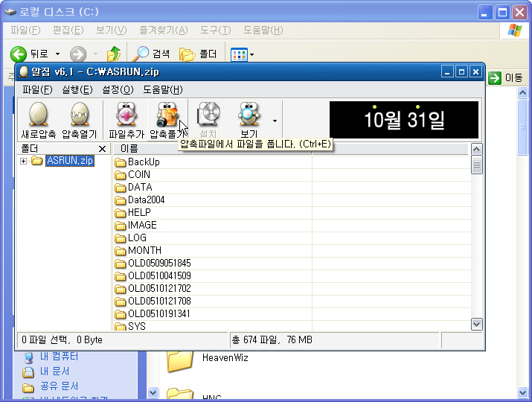Open the 뒤로 history dropdown arrow

(58, 54)
